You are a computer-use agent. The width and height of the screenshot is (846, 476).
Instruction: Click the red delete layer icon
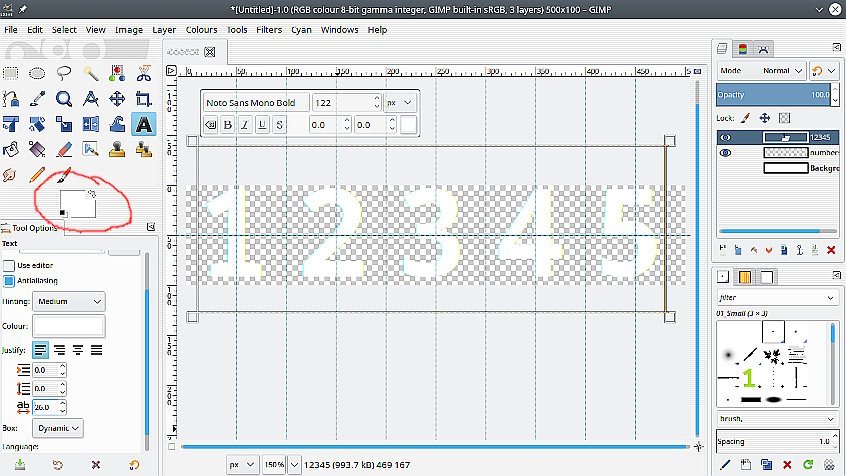[831, 250]
